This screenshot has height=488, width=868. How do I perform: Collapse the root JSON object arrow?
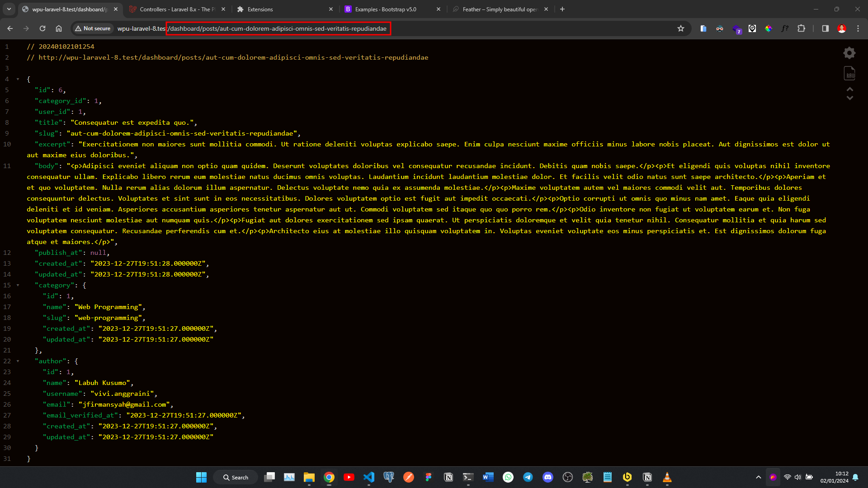(18, 79)
